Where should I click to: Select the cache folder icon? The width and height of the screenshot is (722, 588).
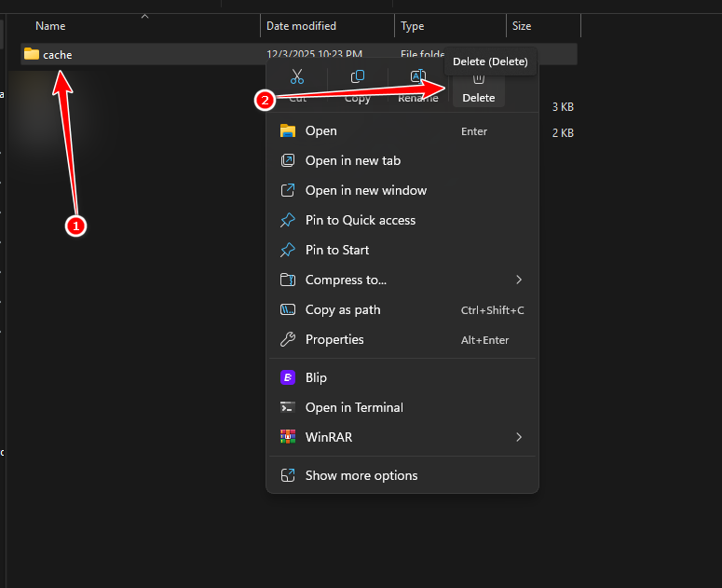point(32,54)
